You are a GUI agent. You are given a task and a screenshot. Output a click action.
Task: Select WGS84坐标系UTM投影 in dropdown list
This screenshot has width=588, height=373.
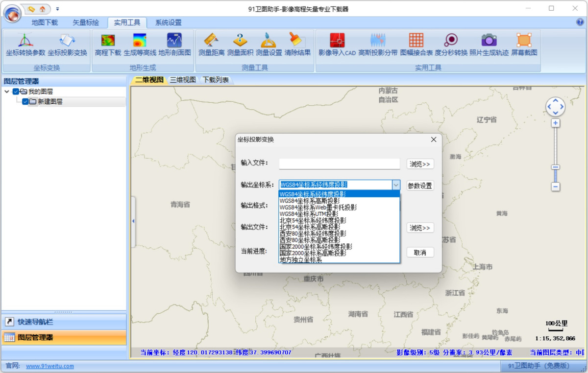pos(309,214)
